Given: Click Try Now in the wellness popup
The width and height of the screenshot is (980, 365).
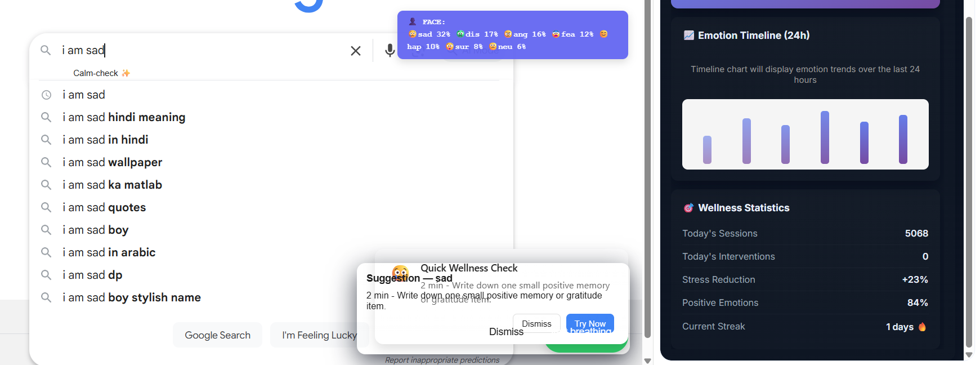Looking at the screenshot, I should pos(590,324).
